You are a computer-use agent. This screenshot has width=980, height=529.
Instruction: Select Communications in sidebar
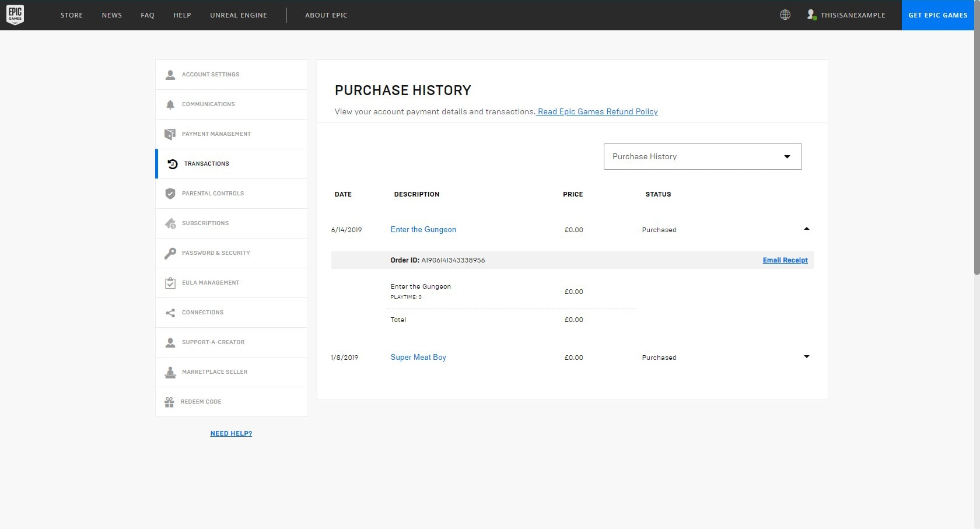(231, 104)
